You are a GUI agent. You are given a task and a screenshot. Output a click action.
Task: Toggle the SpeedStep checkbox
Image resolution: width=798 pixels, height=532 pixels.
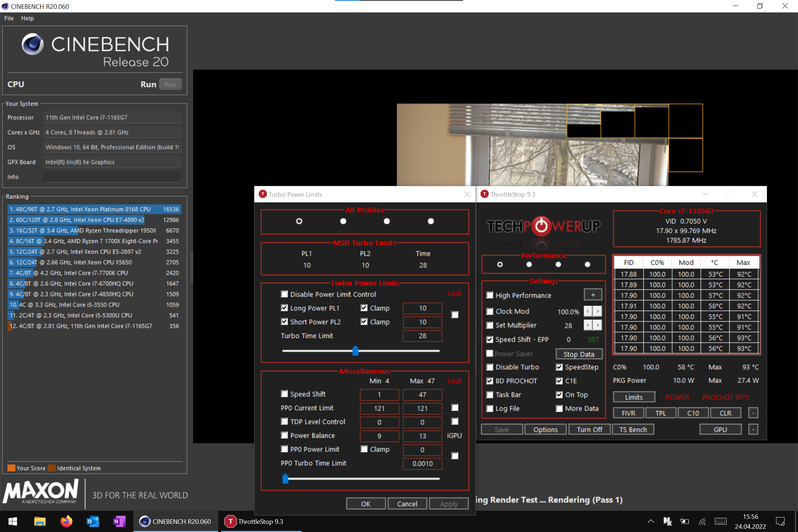point(559,367)
